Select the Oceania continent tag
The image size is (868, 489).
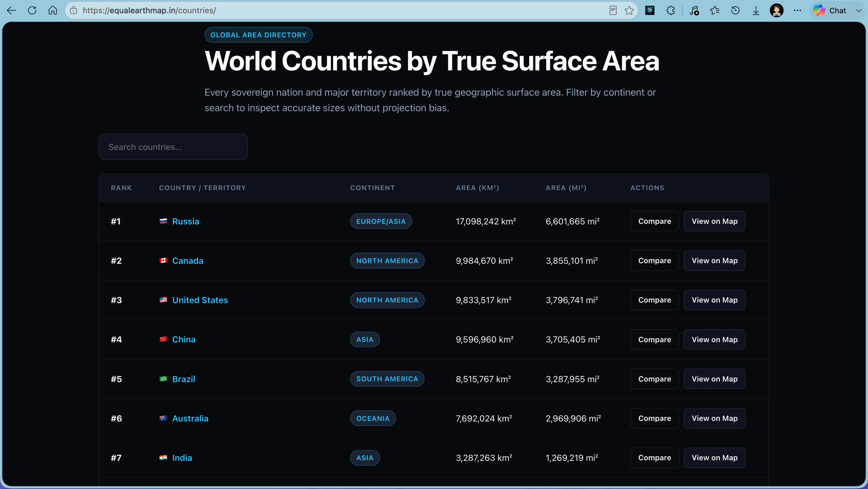373,419
